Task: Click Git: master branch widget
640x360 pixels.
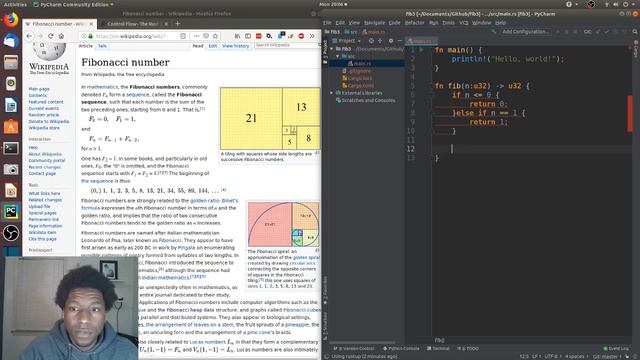Action: click(608, 356)
